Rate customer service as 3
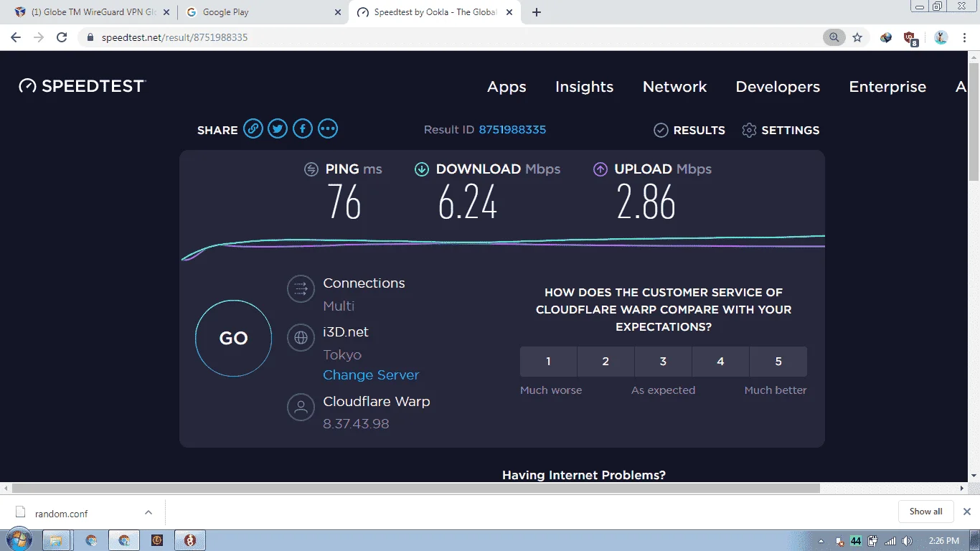This screenshot has width=980, height=551. 663,362
